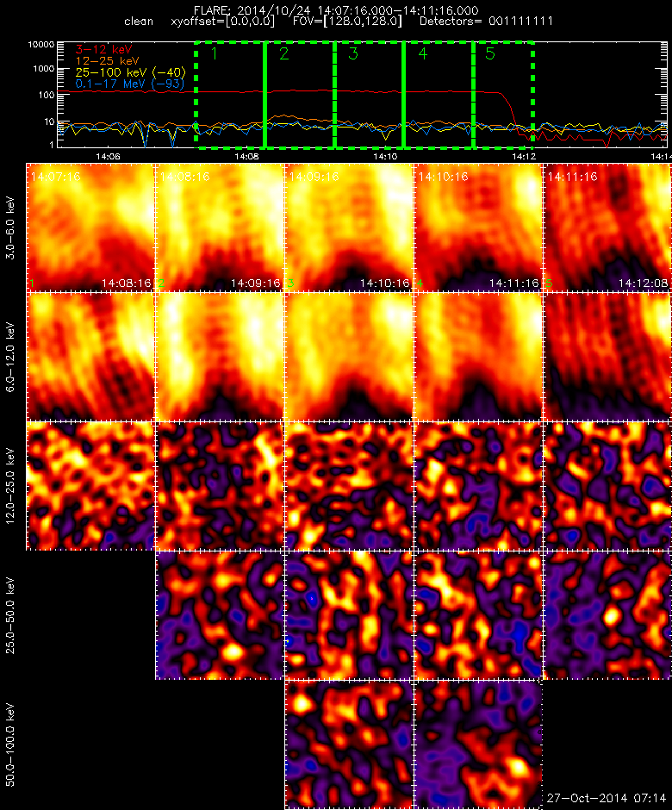Open the 12-25 keV image for interval 3
The width and height of the screenshot is (672, 810).
[x=349, y=486]
